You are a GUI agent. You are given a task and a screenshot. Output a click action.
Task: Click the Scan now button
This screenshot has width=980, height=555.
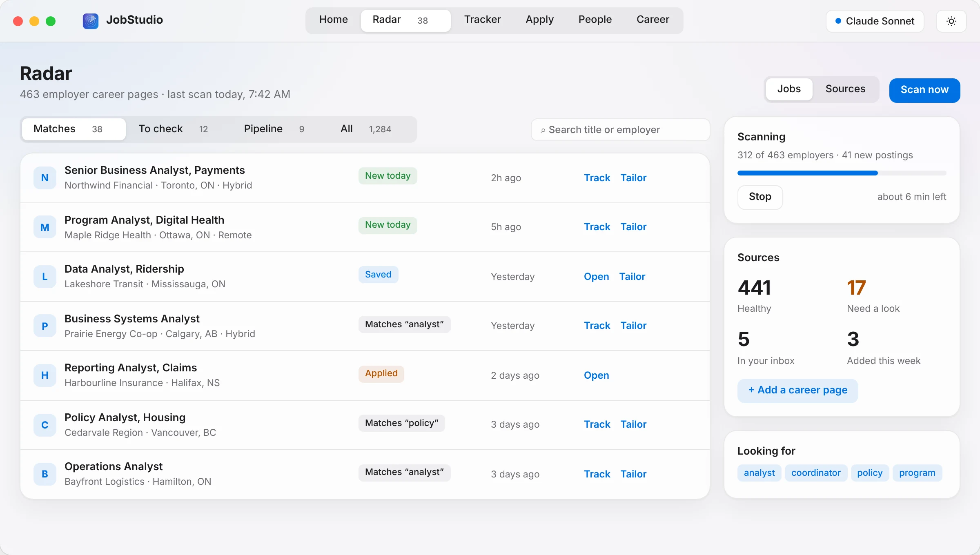point(924,90)
